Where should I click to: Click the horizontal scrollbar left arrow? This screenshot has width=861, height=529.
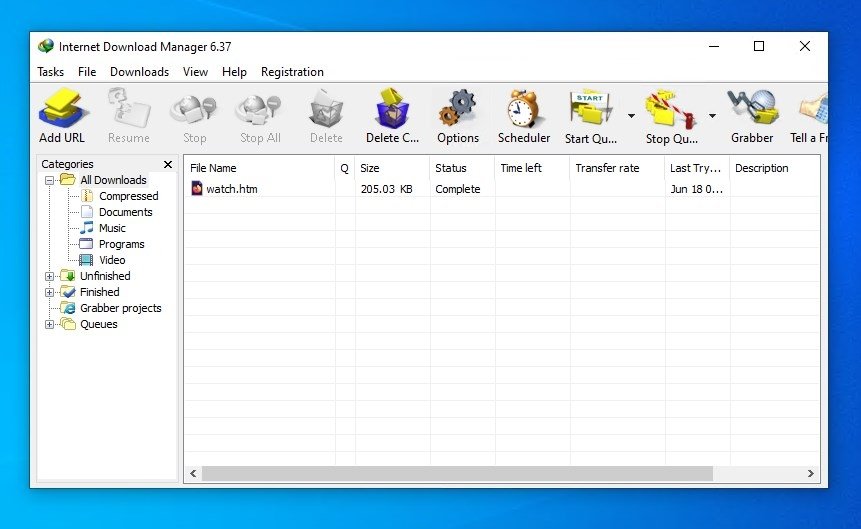point(193,473)
